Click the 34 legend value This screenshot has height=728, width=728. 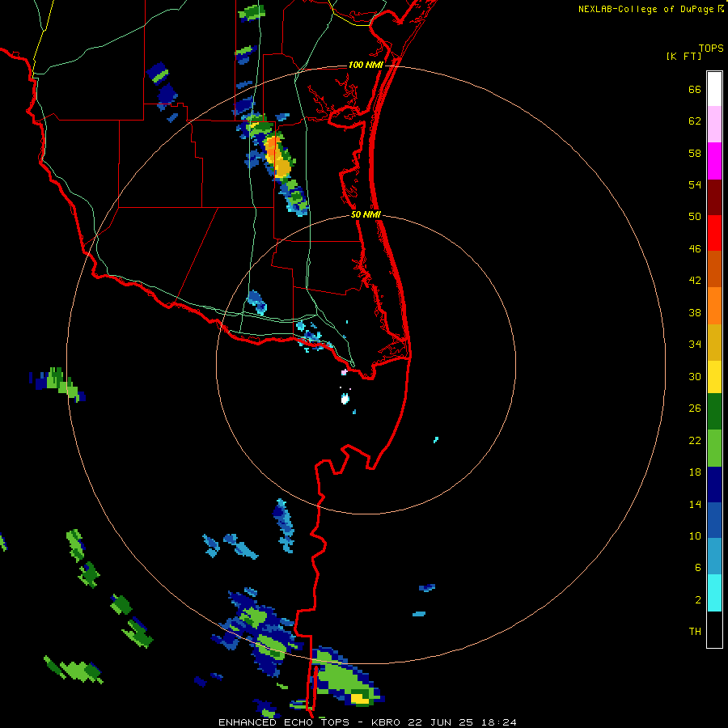click(x=695, y=345)
